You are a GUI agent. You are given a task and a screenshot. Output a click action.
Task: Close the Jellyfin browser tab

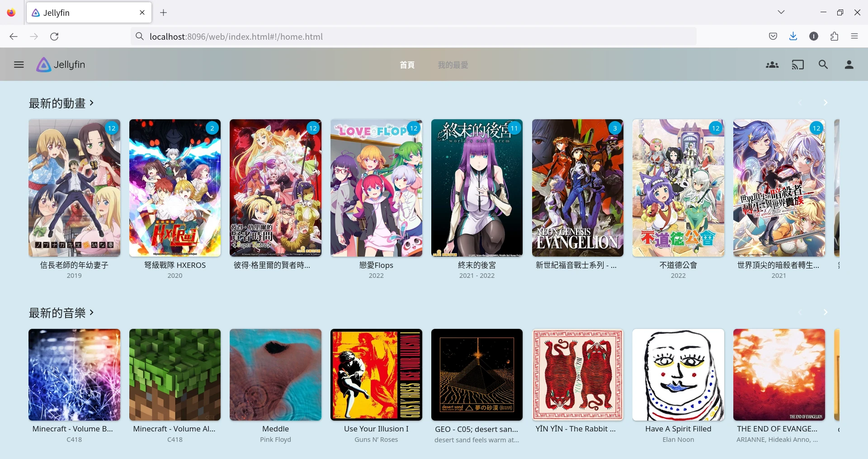142,13
